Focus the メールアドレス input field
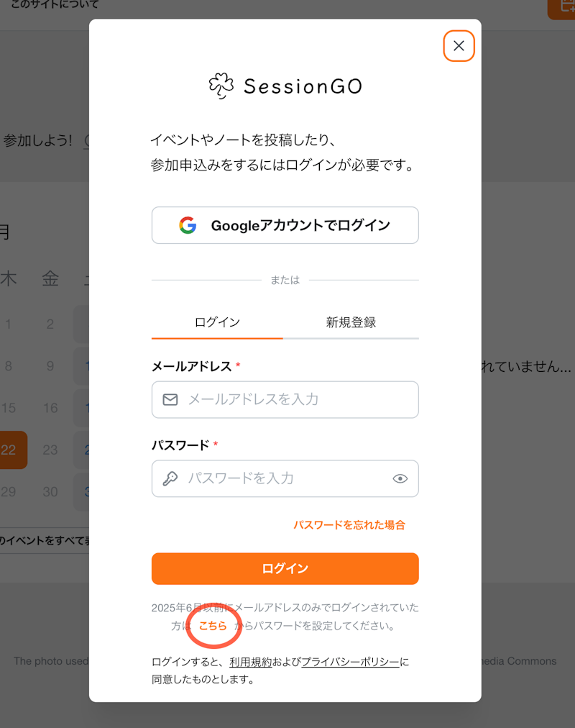Image resolution: width=575 pixels, height=728 pixels. pos(295,399)
